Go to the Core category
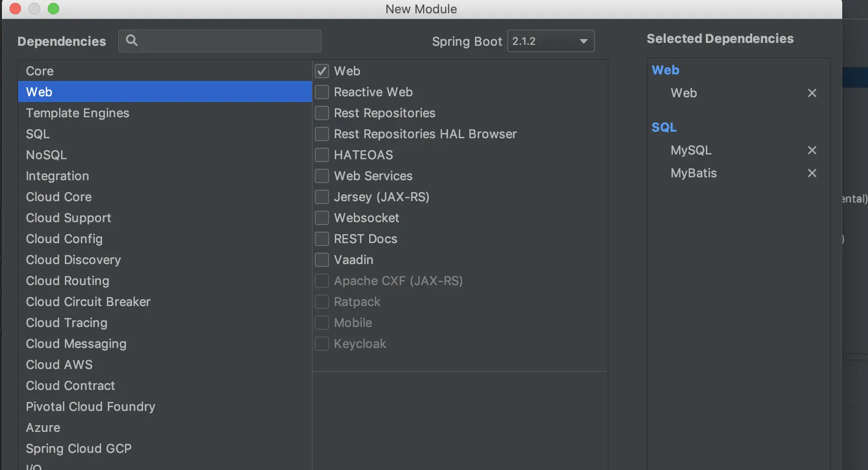Screen dimensions: 868x470 tap(40, 71)
